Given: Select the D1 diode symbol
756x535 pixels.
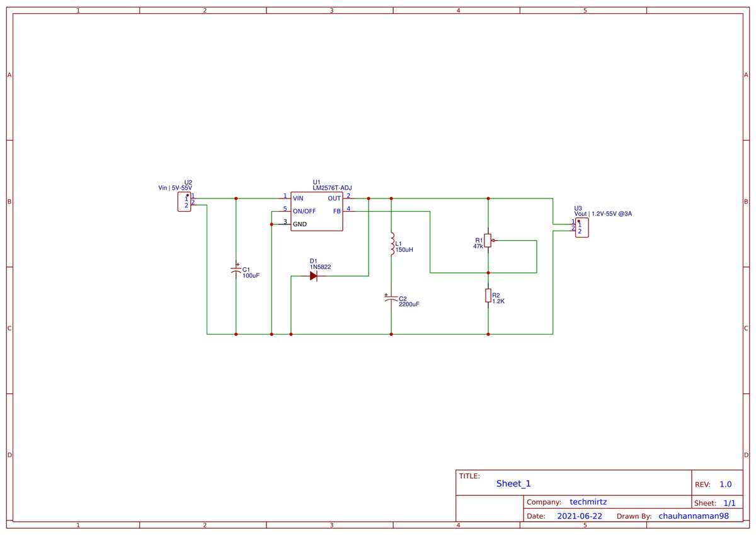Looking at the screenshot, I should point(314,276).
